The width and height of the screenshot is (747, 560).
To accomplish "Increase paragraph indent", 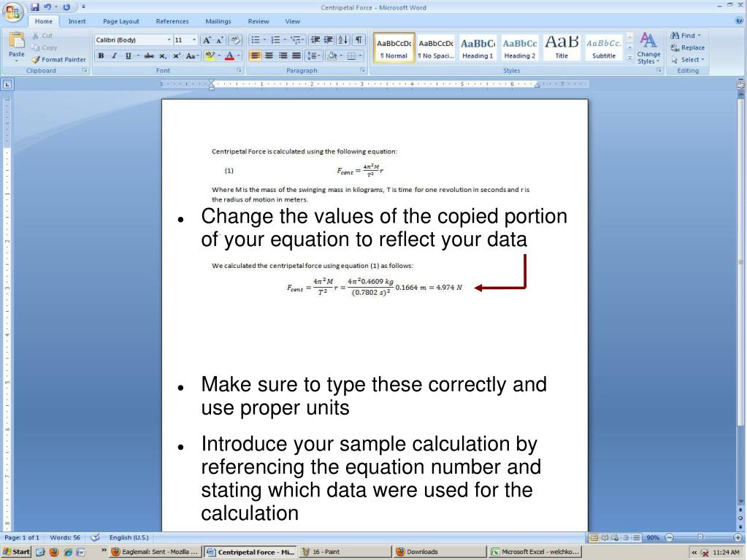I will pos(329,40).
